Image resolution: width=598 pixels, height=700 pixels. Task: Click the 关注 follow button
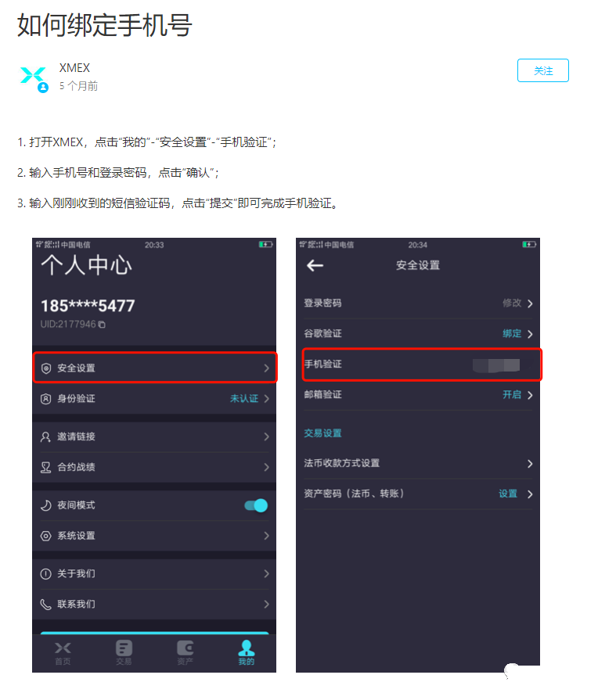(543, 70)
